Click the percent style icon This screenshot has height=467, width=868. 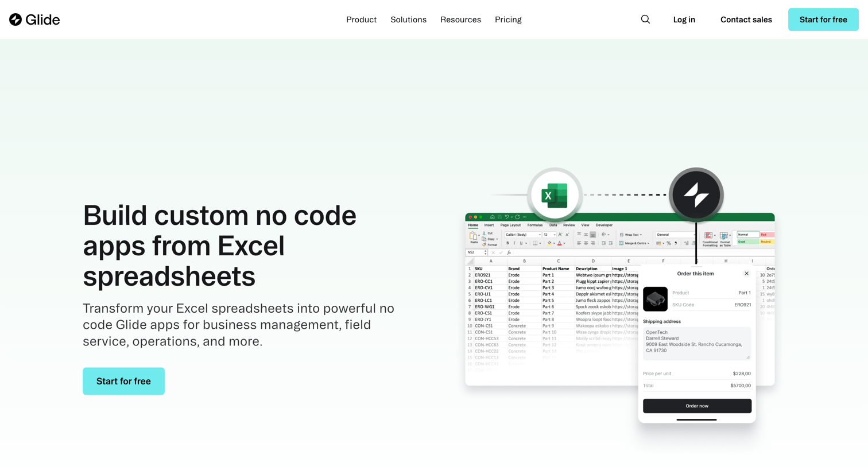pyautogui.click(x=668, y=243)
